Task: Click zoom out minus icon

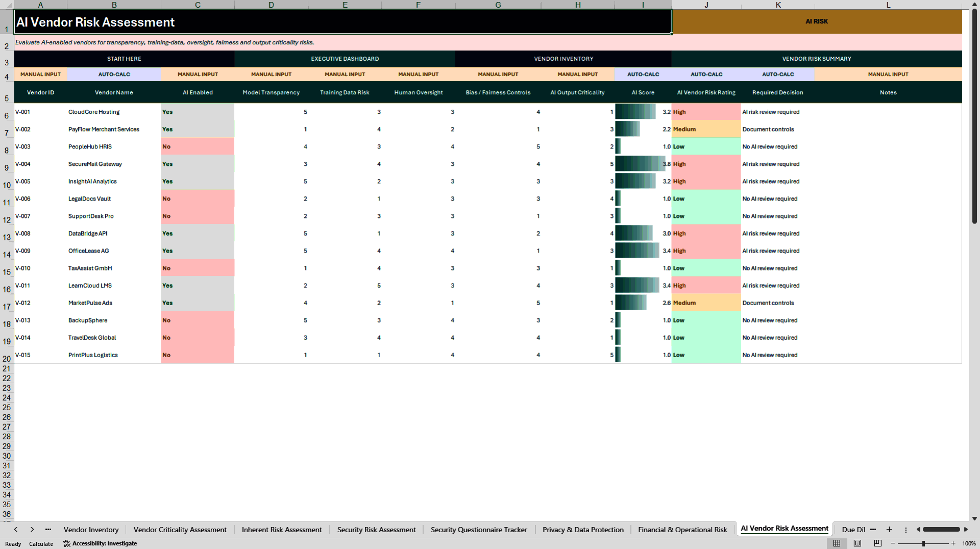Action: tap(893, 543)
